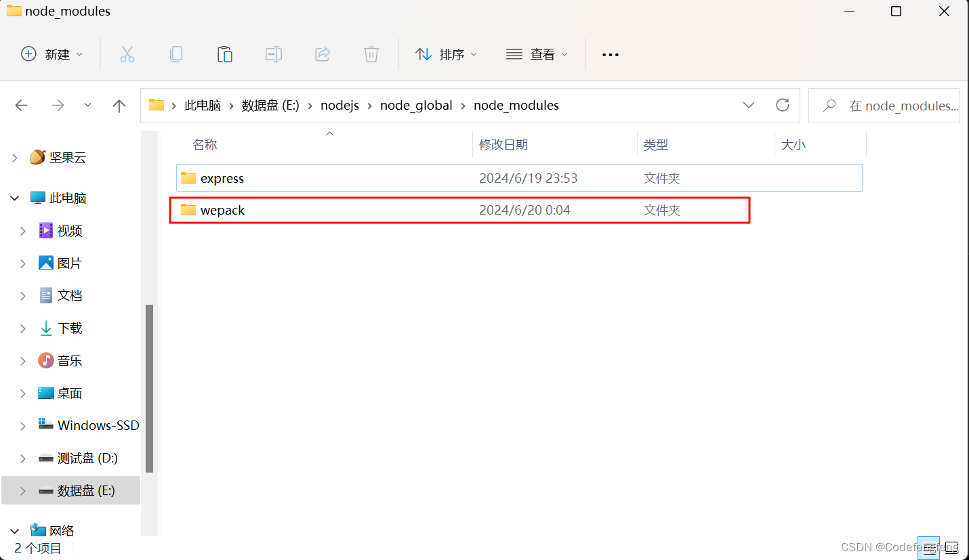
Task: Sort by 类型 column header
Action: [656, 144]
